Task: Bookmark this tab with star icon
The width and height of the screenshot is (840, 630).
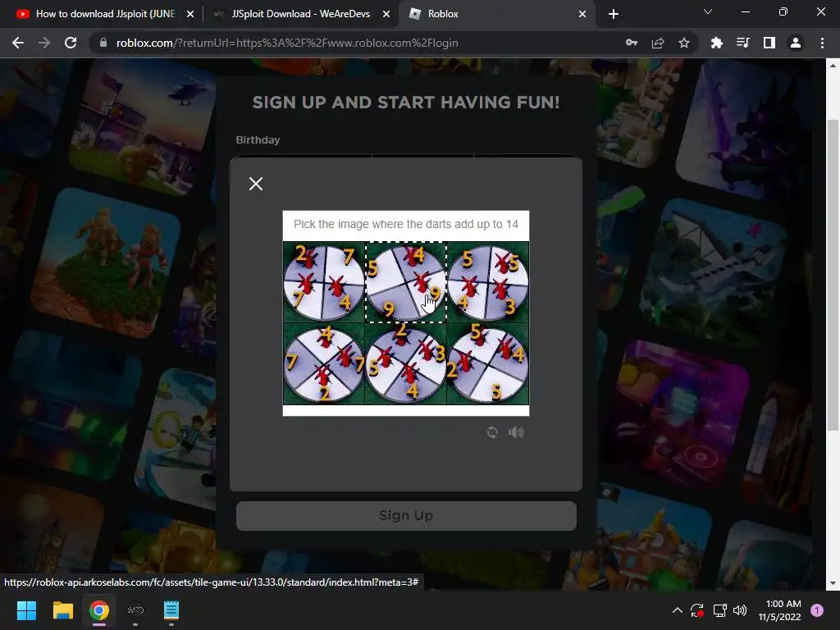Action: point(684,43)
